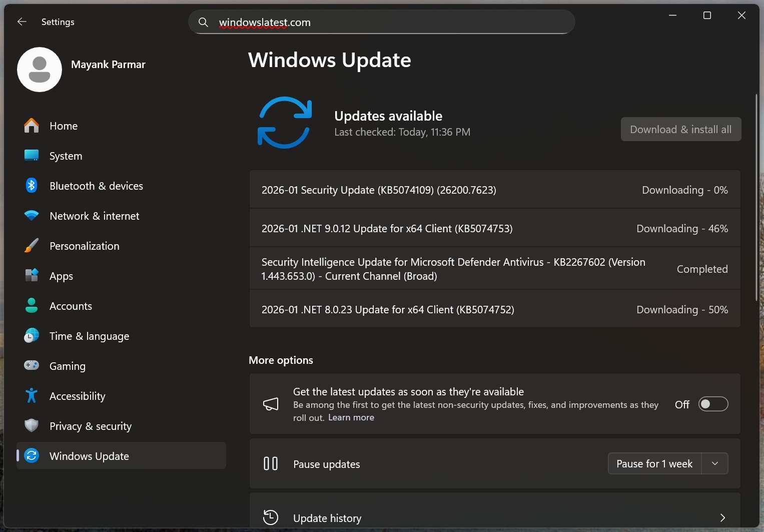Screen dimensions: 764x532
Task: Select System from the navigation pane
Action: coord(66,156)
